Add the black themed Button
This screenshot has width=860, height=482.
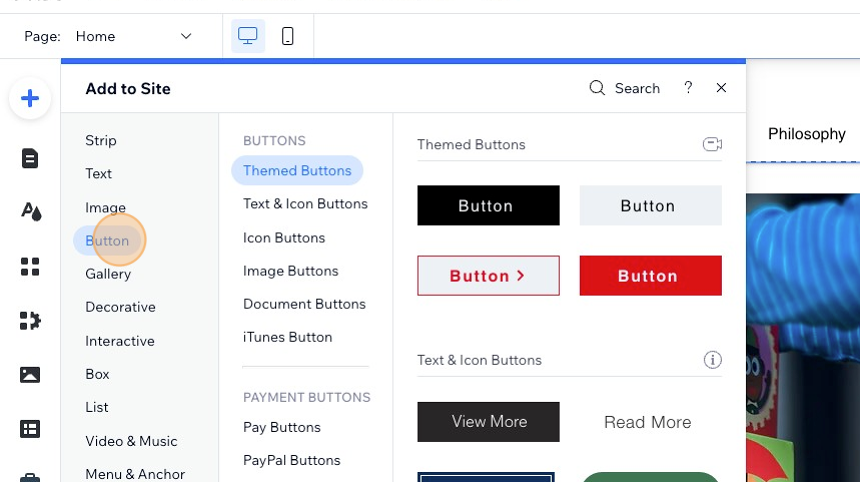pyautogui.click(x=488, y=205)
